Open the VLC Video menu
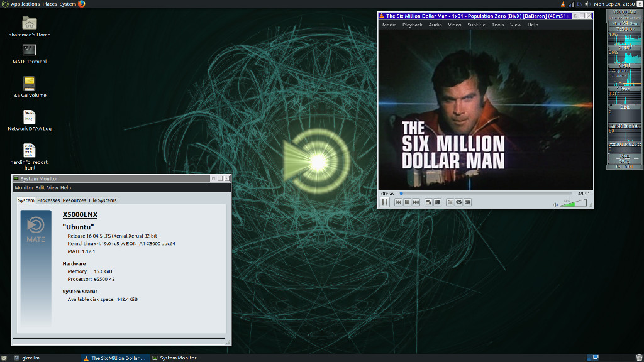 [454, 25]
